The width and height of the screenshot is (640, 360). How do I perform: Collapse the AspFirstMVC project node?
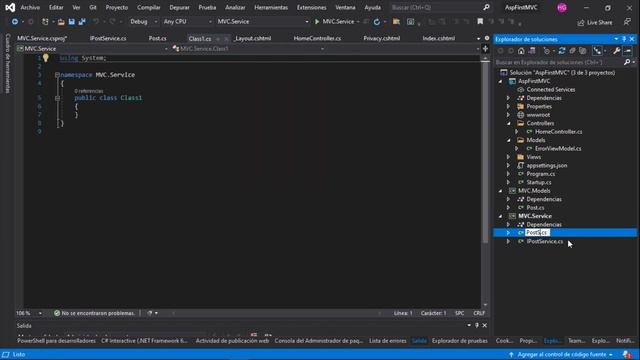[500, 81]
